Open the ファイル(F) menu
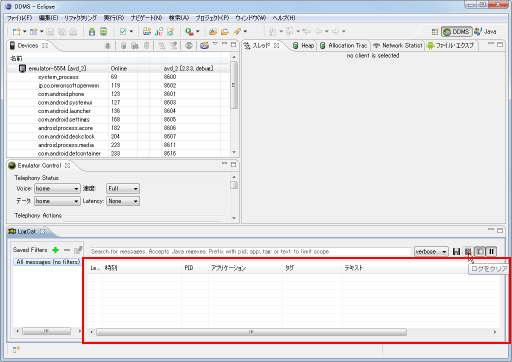Screen dimensions: 512x362 tap(19, 18)
